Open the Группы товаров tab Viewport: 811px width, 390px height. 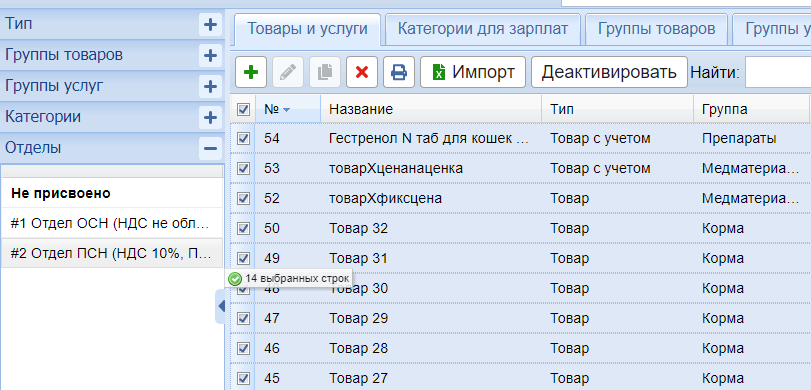pos(656,29)
